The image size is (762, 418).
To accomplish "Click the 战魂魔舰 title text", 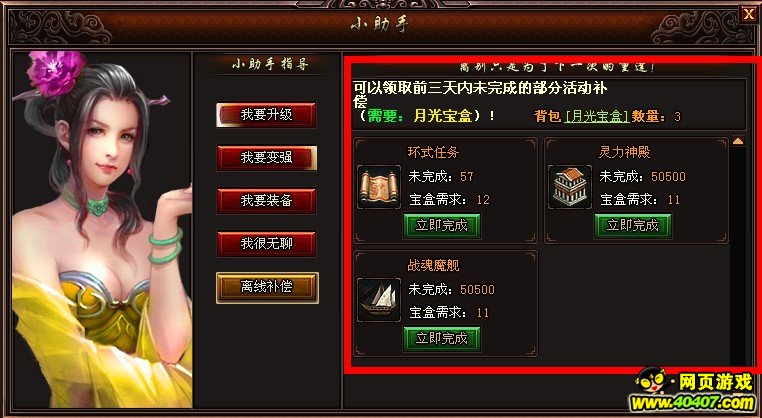I will click(433, 265).
